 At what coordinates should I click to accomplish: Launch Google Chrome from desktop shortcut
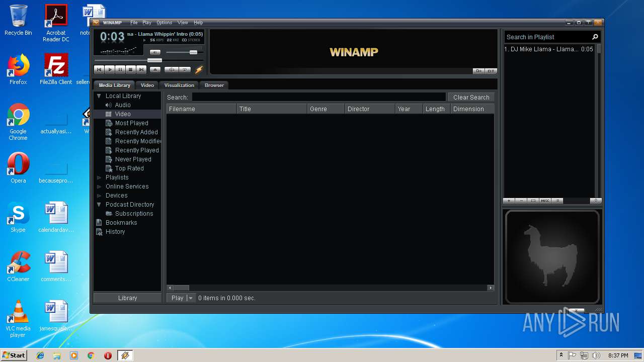(18, 122)
